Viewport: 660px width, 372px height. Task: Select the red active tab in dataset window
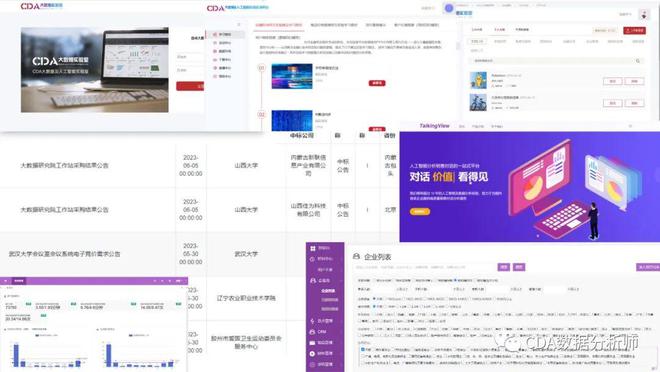tap(499, 30)
